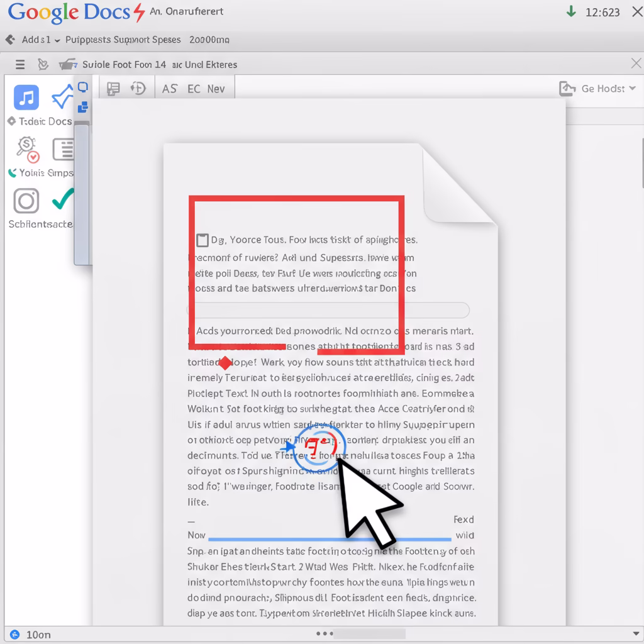Click the 20000ma menu item
Viewport: 644px width, 644px height.
[x=209, y=40]
